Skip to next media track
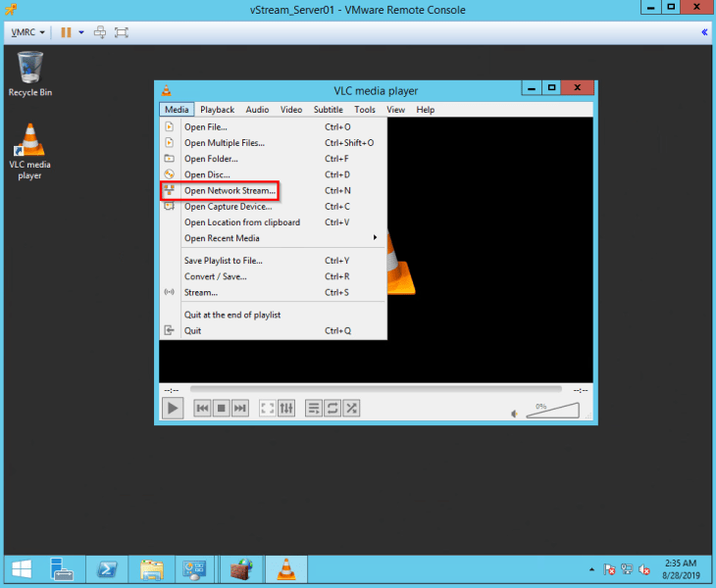The height and width of the screenshot is (588, 716). 239,408
